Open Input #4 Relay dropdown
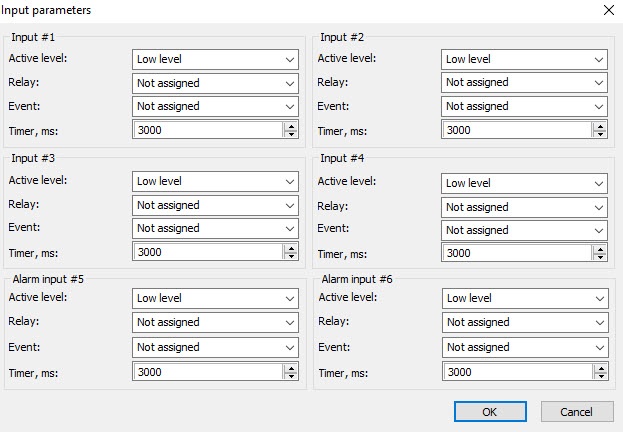 [524, 207]
